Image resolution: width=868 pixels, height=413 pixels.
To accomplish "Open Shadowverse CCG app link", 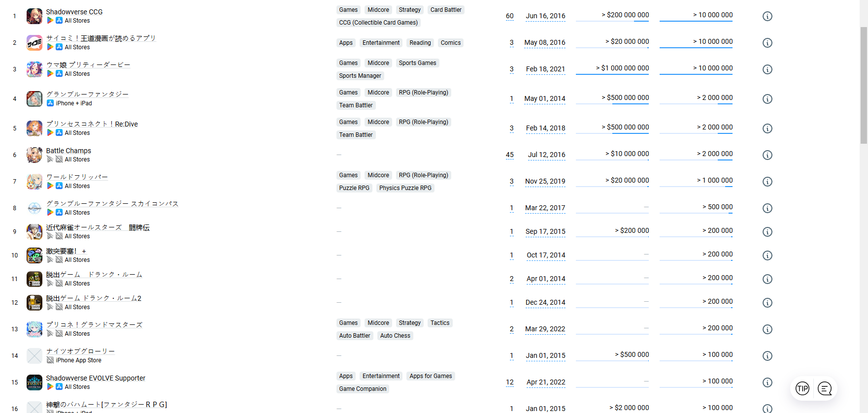I will (74, 12).
